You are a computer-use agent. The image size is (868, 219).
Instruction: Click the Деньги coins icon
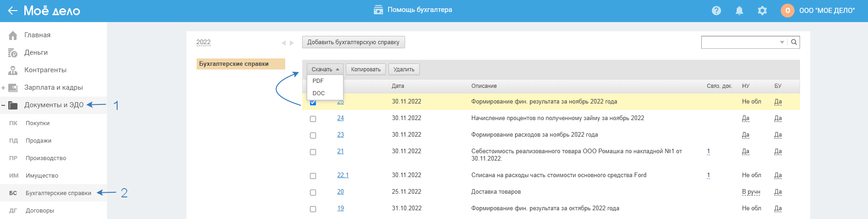click(13, 53)
